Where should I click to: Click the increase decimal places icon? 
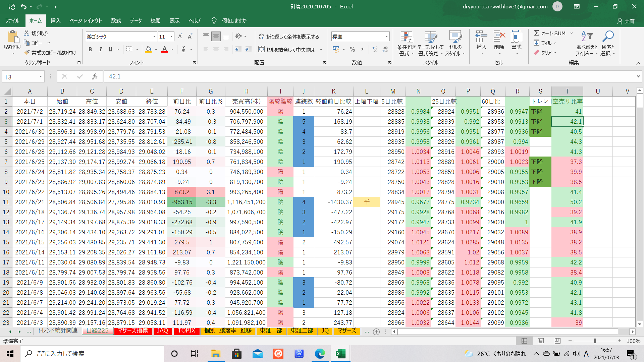[375, 50]
